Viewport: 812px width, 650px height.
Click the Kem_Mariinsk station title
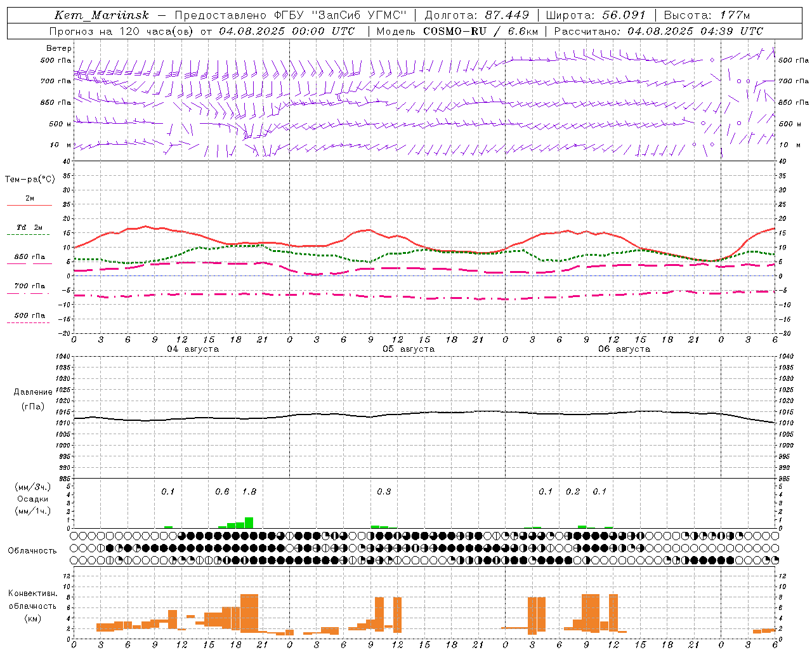click(x=101, y=15)
